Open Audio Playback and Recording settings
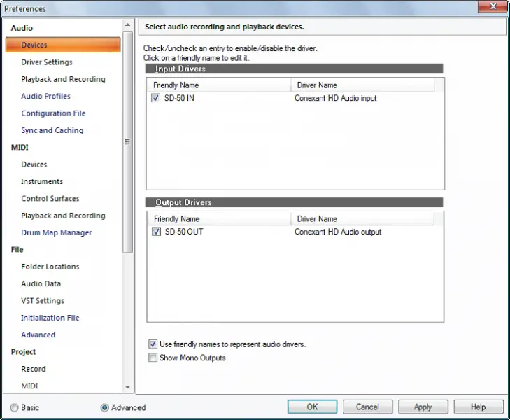 tap(63, 79)
